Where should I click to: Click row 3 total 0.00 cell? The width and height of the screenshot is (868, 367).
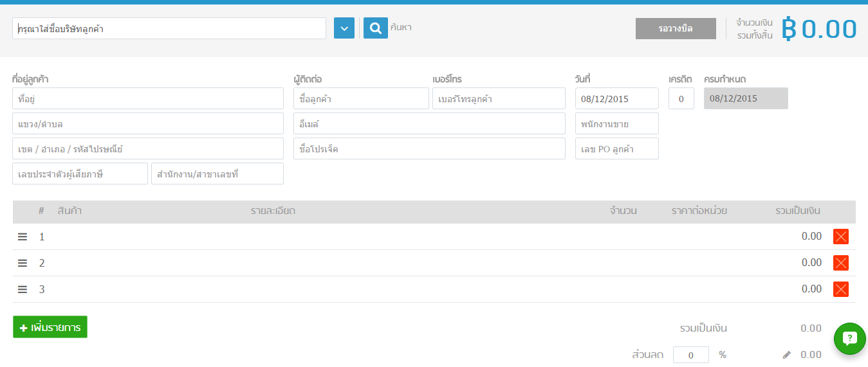(811, 289)
